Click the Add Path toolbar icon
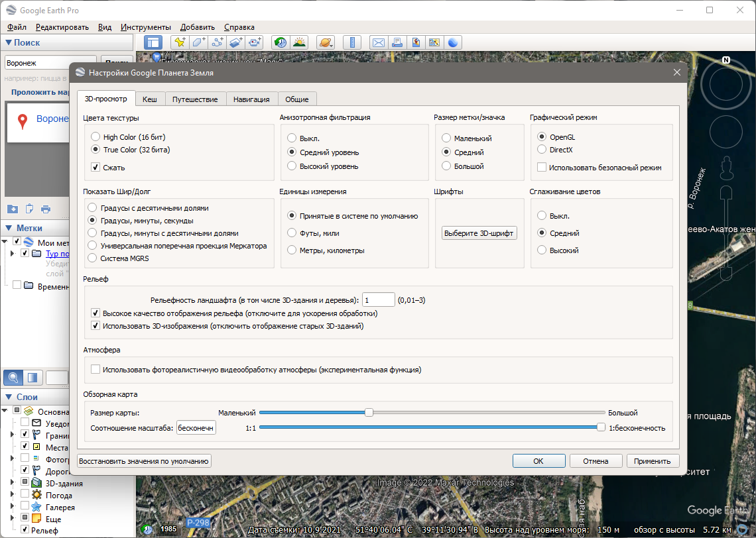This screenshot has height=538, width=756. click(218, 42)
